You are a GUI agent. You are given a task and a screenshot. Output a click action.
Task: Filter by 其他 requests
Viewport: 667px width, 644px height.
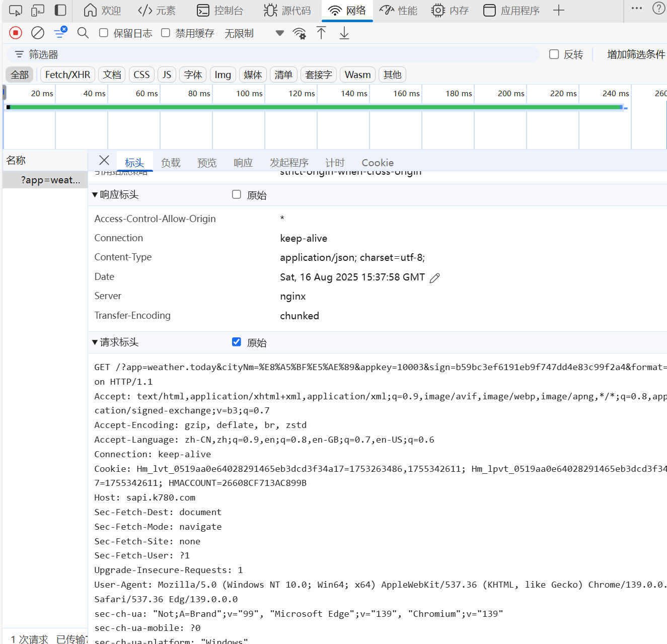tap(392, 75)
